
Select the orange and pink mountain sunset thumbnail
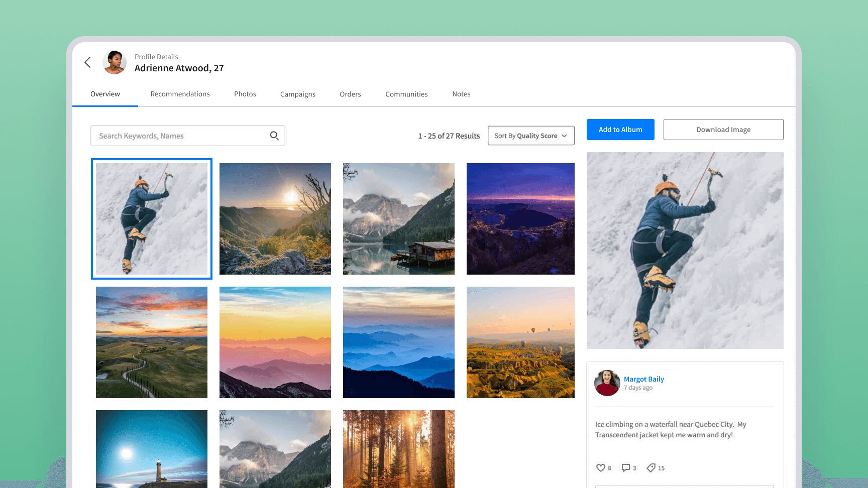click(x=275, y=342)
